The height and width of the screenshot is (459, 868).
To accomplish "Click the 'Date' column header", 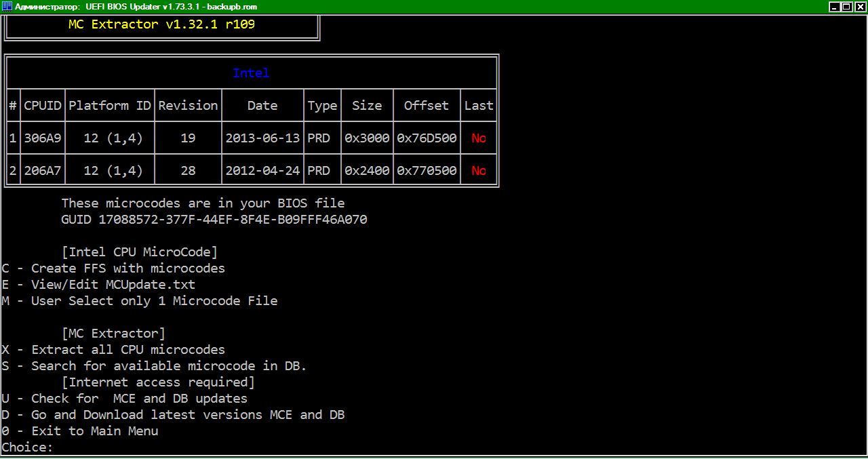I will 262,106.
